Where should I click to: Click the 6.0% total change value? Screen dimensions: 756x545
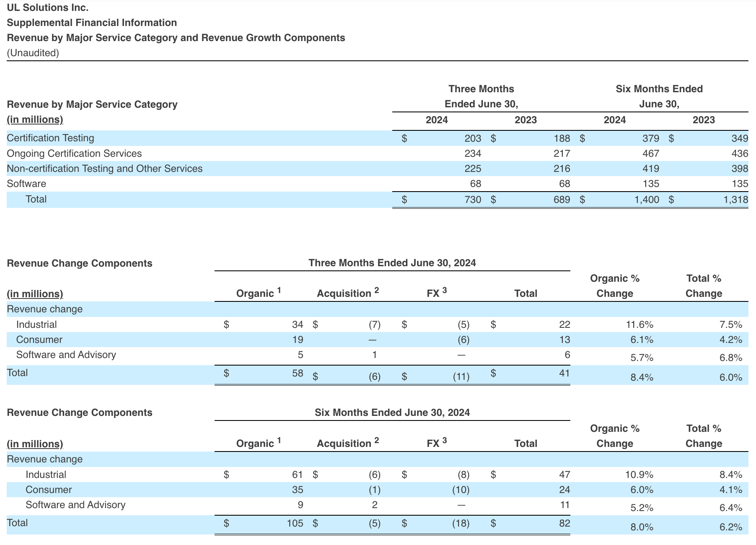pos(731,377)
